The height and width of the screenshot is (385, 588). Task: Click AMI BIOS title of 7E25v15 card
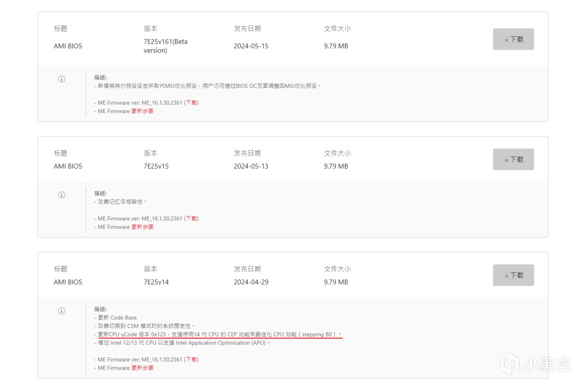click(68, 166)
